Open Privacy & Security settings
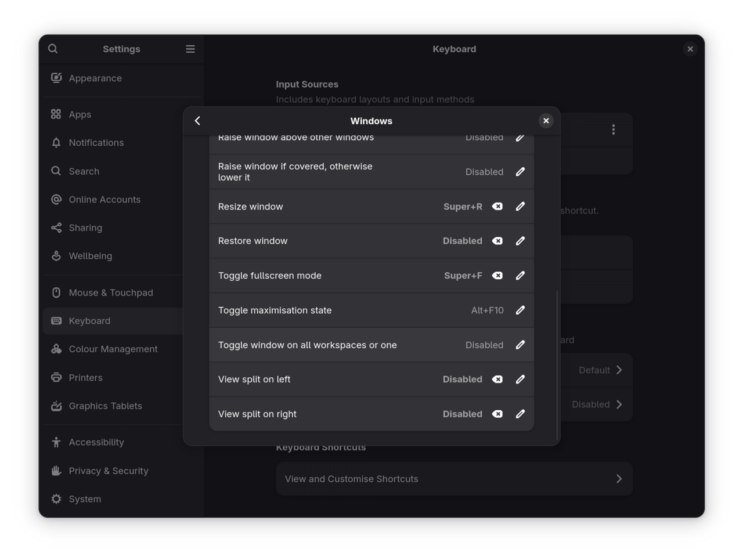Image resolution: width=743 pixels, height=560 pixels. [x=109, y=471]
